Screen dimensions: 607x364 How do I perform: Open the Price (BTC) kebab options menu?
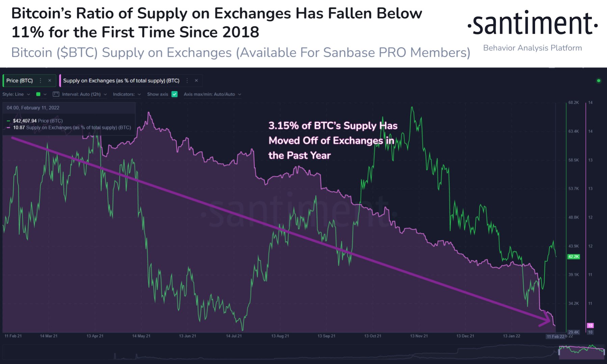tap(40, 80)
